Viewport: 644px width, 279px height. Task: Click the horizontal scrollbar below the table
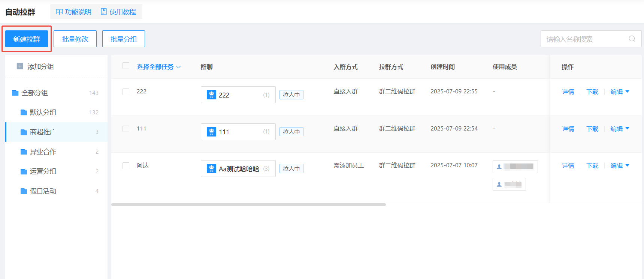(248, 204)
